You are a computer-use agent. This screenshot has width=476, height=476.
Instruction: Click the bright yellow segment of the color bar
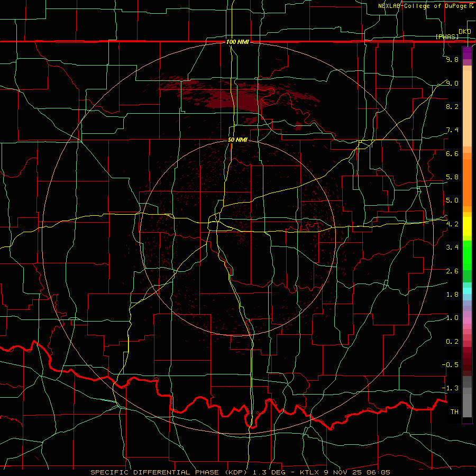pos(467,226)
